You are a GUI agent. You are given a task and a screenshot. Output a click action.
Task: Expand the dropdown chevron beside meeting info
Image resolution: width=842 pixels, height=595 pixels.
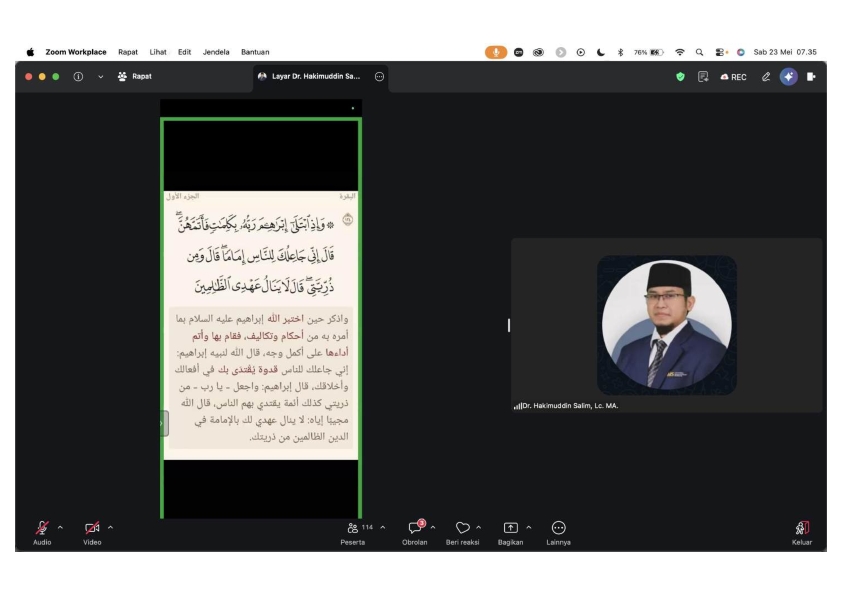(x=100, y=77)
